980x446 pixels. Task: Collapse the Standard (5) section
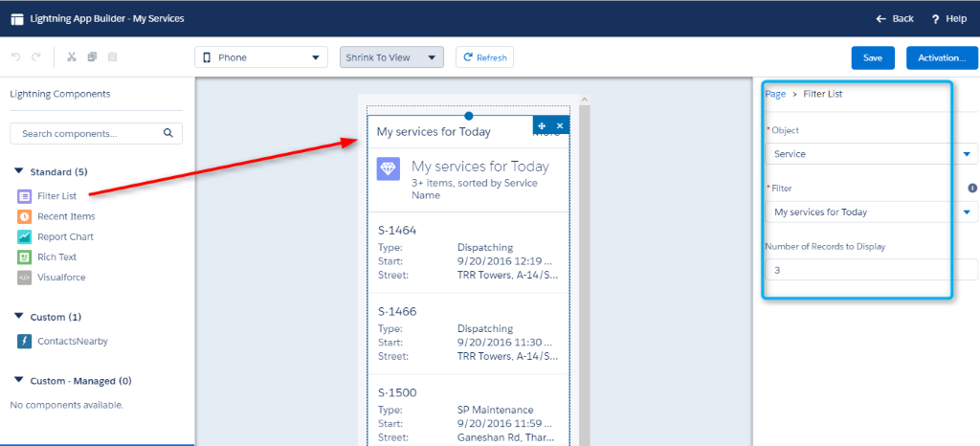point(19,170)
